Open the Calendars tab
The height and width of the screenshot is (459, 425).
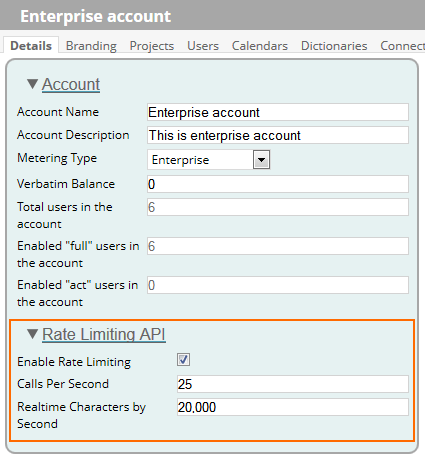tap(260, 46)
